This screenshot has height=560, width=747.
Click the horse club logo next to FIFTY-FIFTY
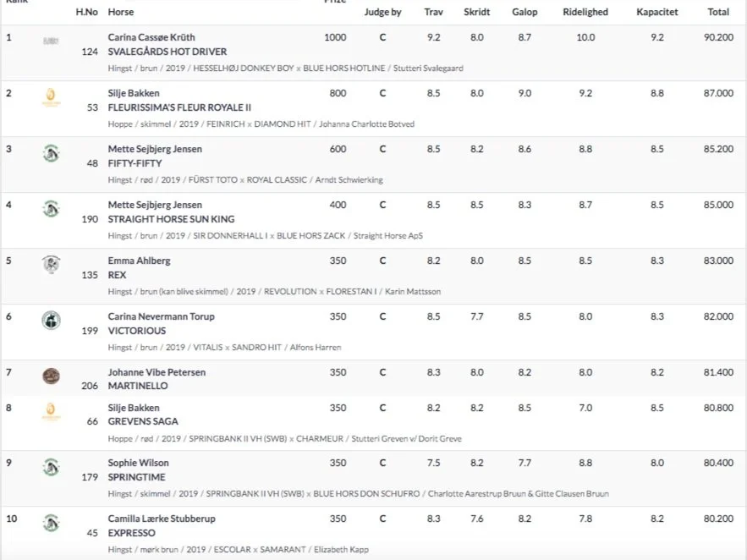pyautogui.click(x=51, y=153)
